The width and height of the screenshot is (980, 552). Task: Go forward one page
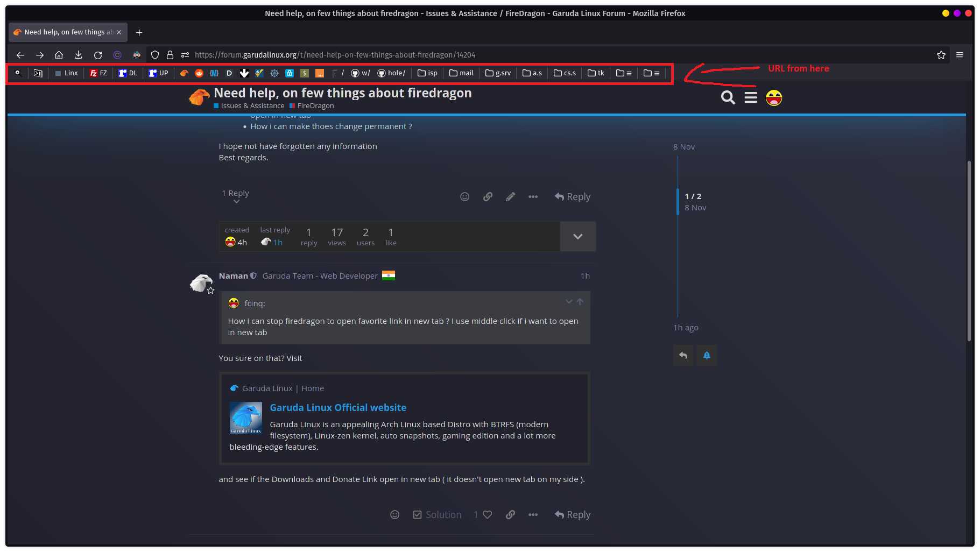tap(40, 55)
